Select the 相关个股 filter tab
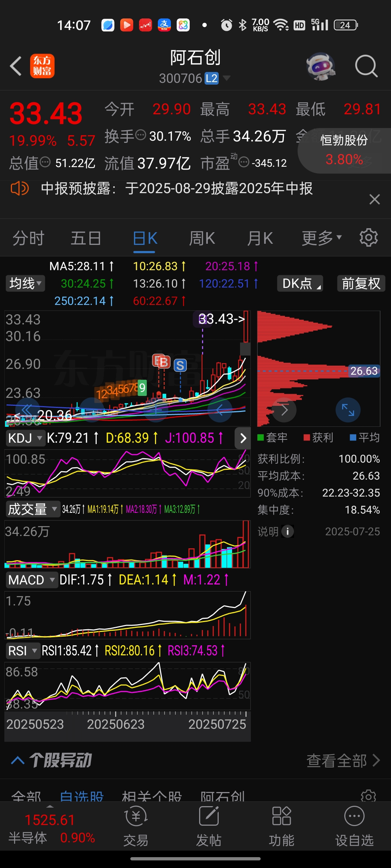Screen dimensions: 391x868 point(152,797)
